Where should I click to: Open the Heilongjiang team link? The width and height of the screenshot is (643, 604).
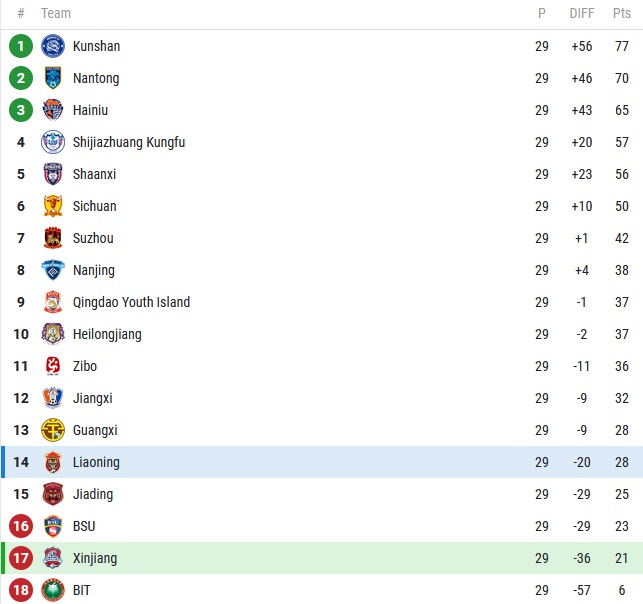tap(107, 334)
